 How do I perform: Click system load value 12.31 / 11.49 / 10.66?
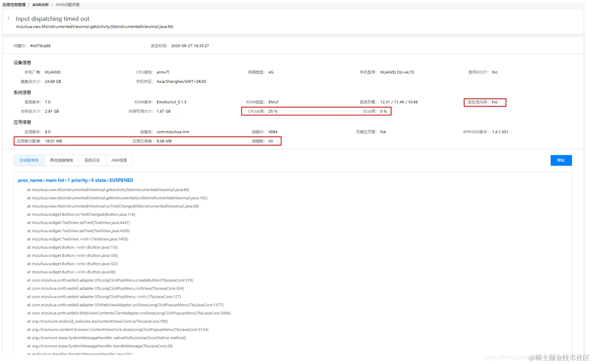coord(399,102)
